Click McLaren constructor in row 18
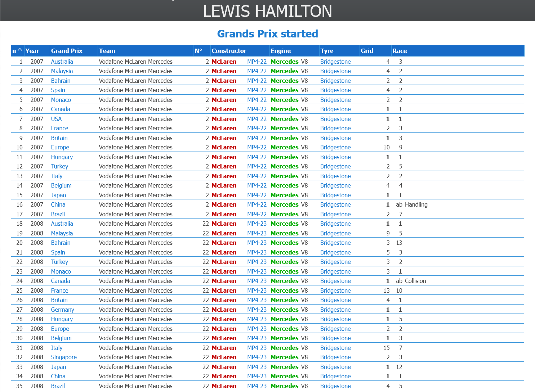This screenshot has width=535, height=392. point(224,224)
